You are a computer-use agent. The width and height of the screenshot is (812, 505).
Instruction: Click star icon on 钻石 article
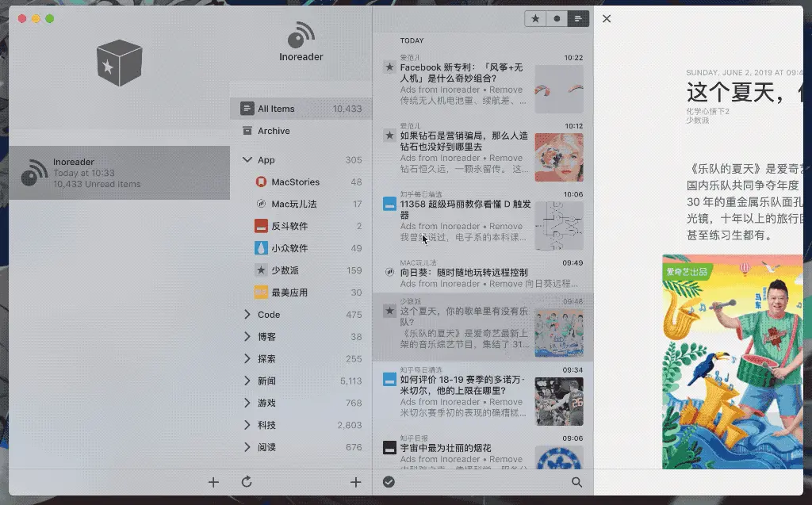coord(389,136)
